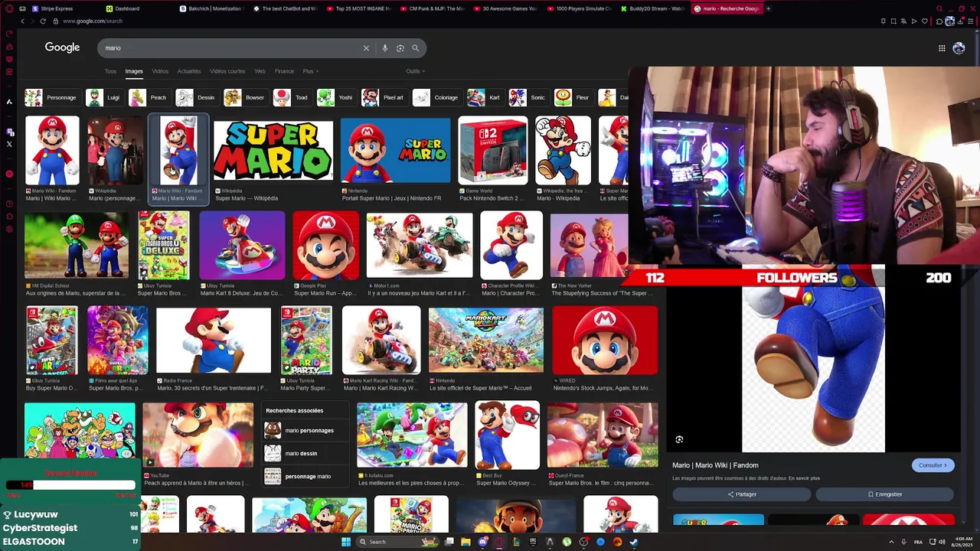Open the Peach apprend à Mario YouTube thumbnail
The width and height of the screenshot is (980, 551).
coord(198,435)
